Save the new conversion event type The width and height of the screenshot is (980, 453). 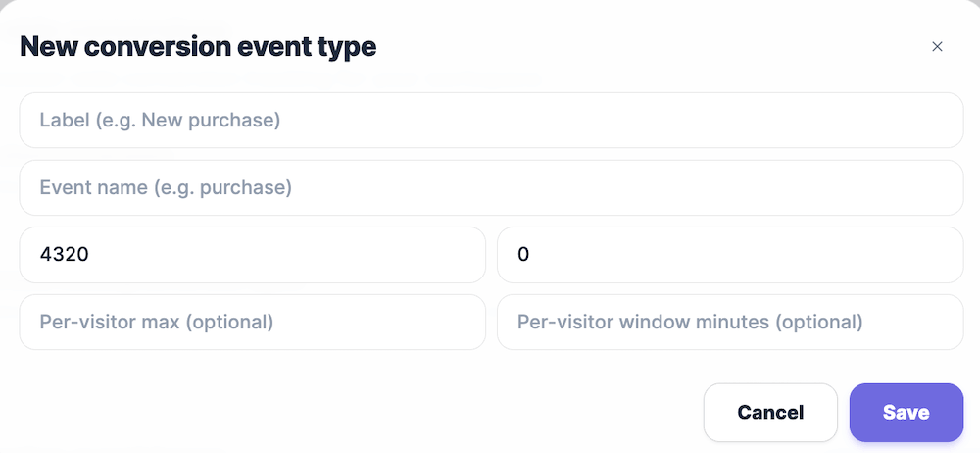click(906, 413)
